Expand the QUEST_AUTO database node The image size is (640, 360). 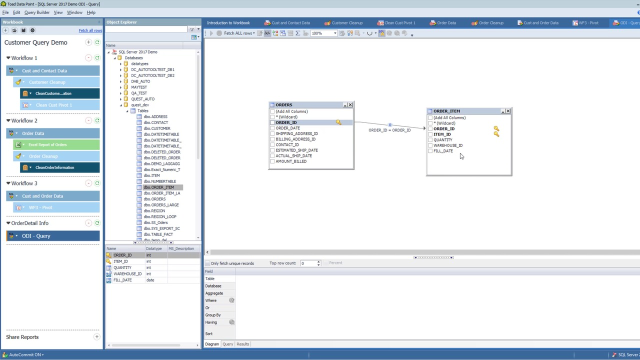121,99
